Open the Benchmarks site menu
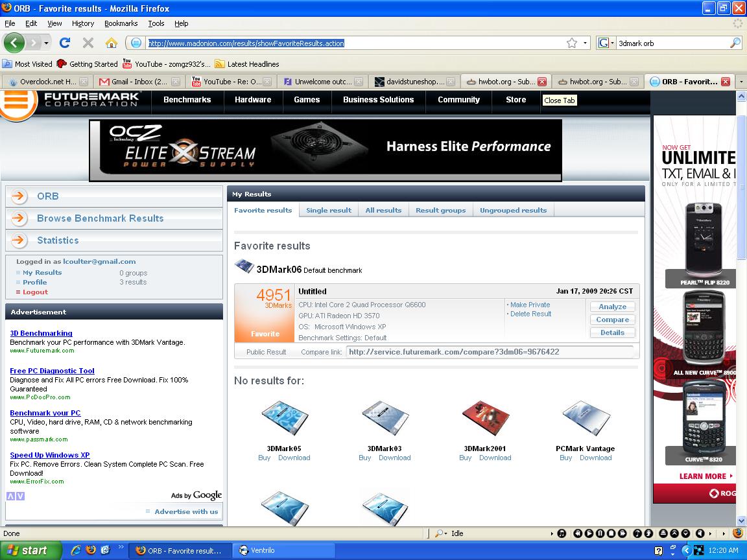Image resolution: width=747 pixels, height=560 pixels. click(x=187, y=100)
